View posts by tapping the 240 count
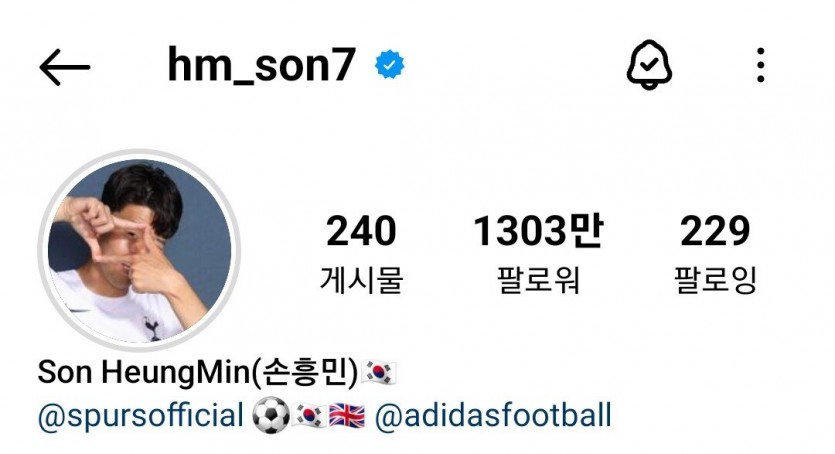Viewport: 835px width, 454px height. pyautogui.click(x=361, y=231)
